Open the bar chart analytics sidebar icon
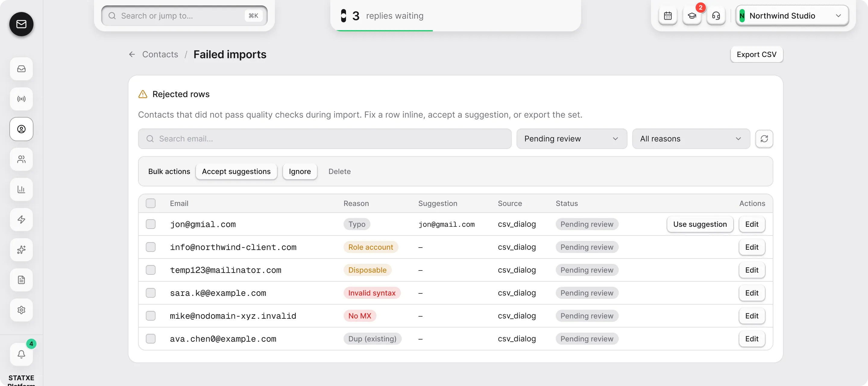 [x=21, y=189]
